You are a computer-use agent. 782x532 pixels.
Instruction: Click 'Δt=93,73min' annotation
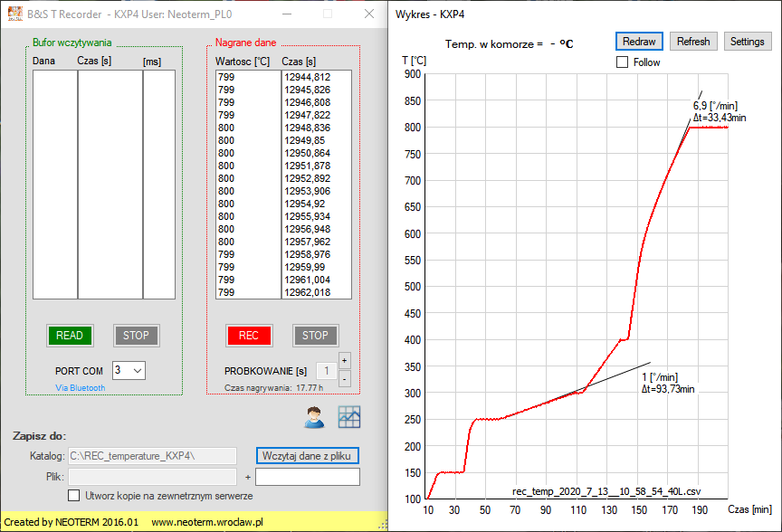(668, 389)
